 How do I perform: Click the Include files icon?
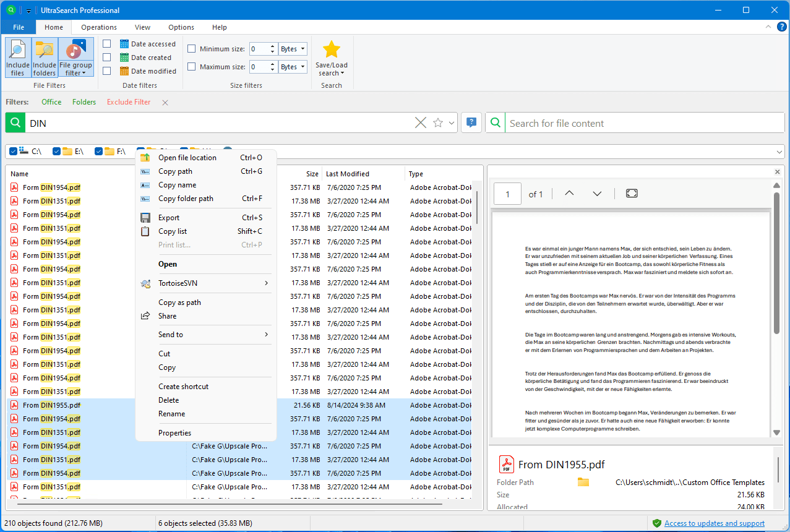click(x=18, y=56)
